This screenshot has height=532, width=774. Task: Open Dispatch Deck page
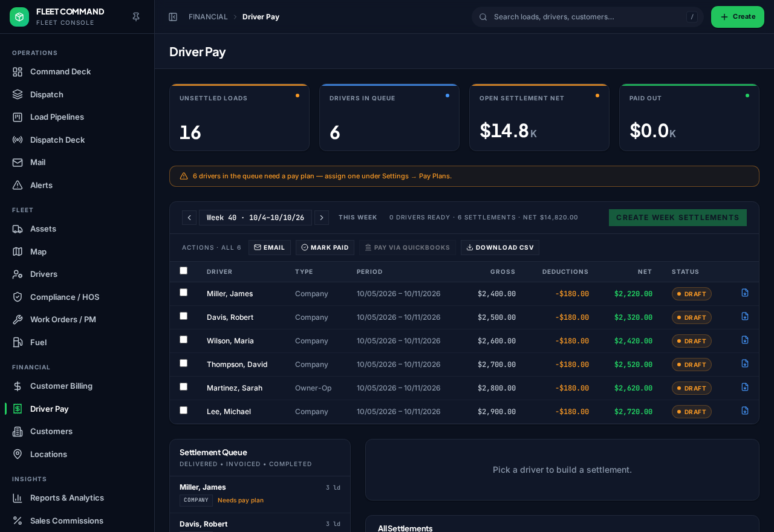click(77, 140)
